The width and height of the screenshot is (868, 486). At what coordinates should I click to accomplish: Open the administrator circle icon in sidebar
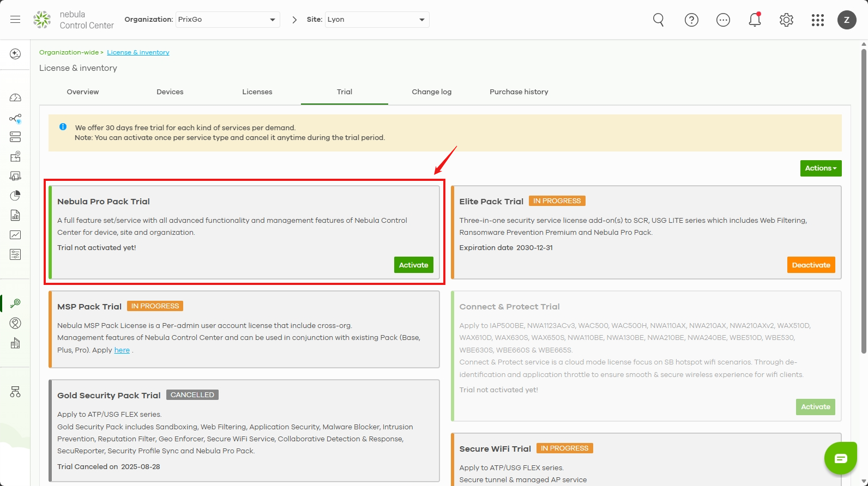(15, 323)
